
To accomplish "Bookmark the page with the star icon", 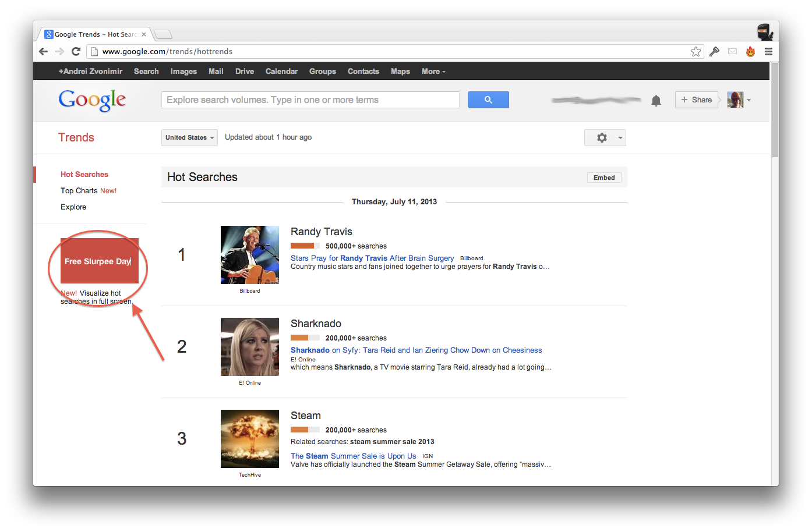I will pos(696,51).
